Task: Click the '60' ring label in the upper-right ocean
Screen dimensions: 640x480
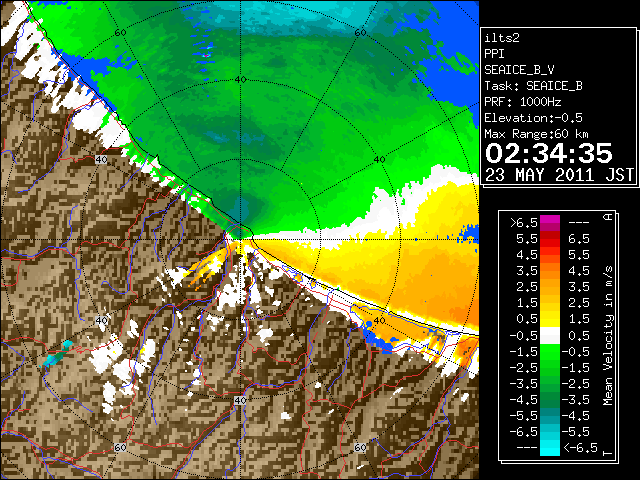Action: tap(360, 33)
